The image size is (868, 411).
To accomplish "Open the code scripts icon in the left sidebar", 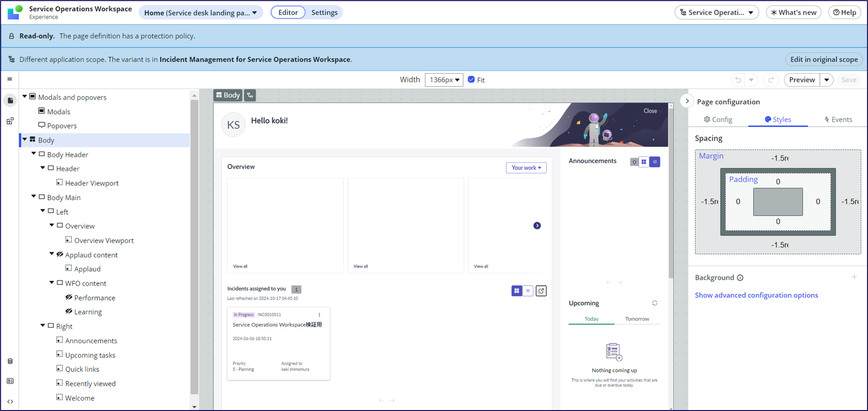I will [10, 401].
